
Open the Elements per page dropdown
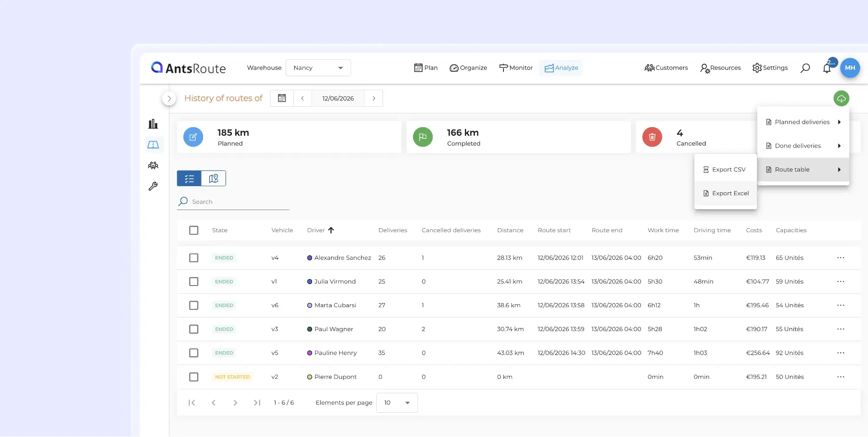pos(397,403)
